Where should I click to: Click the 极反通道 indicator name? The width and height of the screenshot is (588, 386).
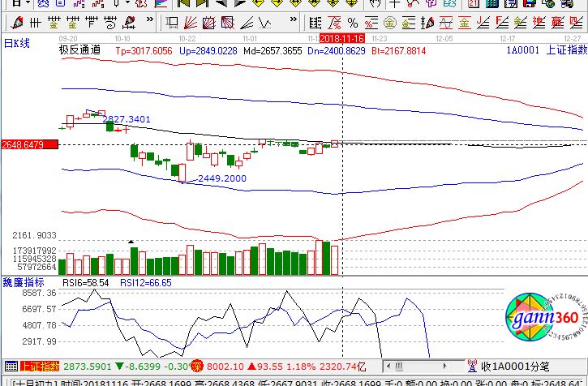tap(79, 50)
